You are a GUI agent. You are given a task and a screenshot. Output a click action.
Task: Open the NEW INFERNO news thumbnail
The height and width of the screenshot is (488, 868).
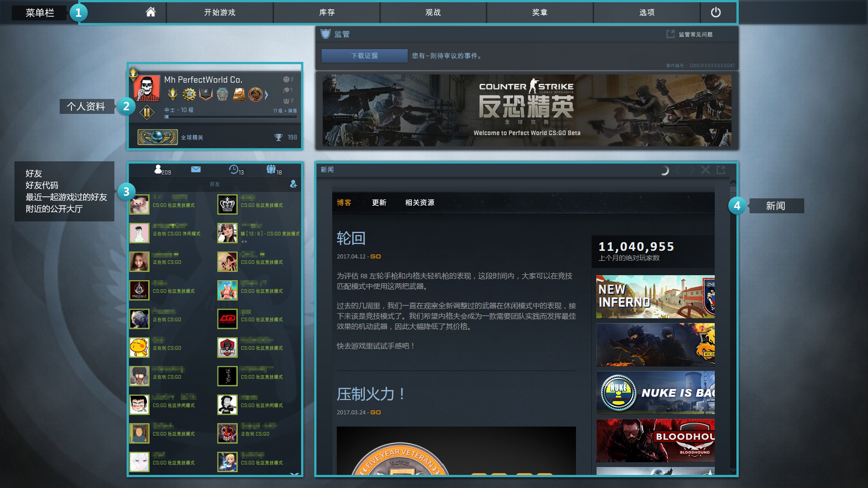click(x=655, y=296)
